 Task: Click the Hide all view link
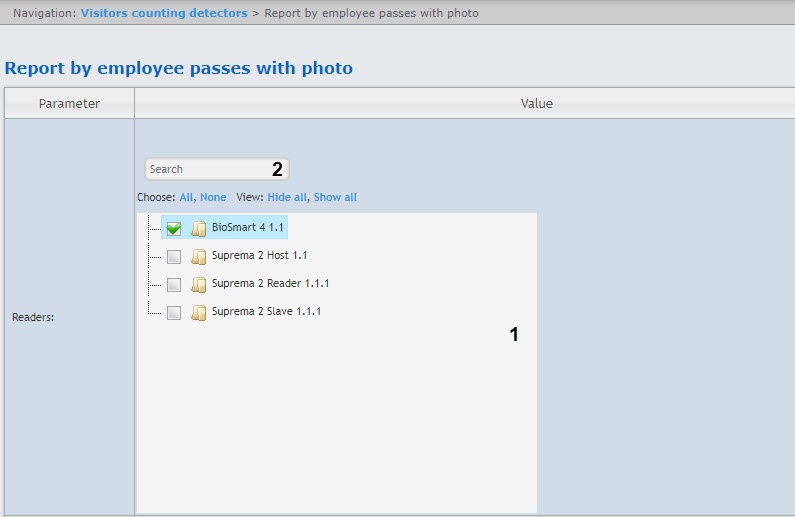click(287, 197)
